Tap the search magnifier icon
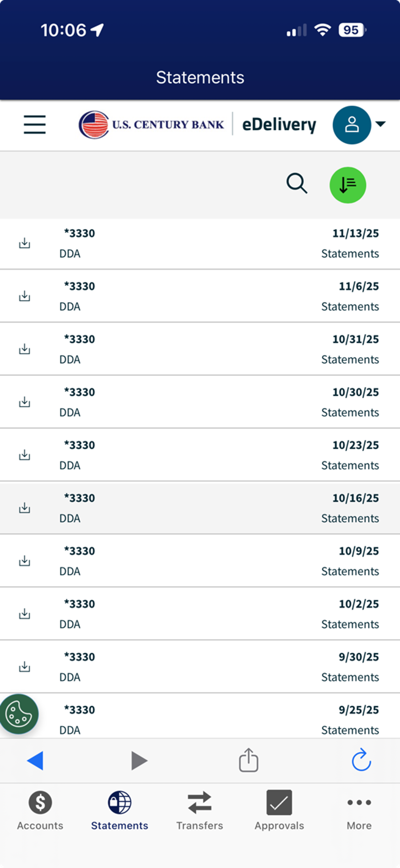The width and height of the screenshot is (400, 868). click(297, 184)
